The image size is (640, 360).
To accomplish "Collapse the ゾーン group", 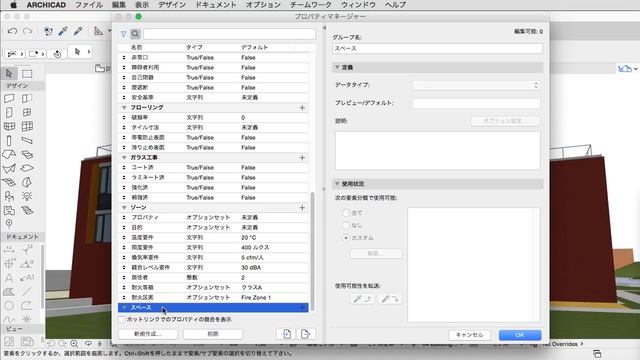I will pos(124,207).
